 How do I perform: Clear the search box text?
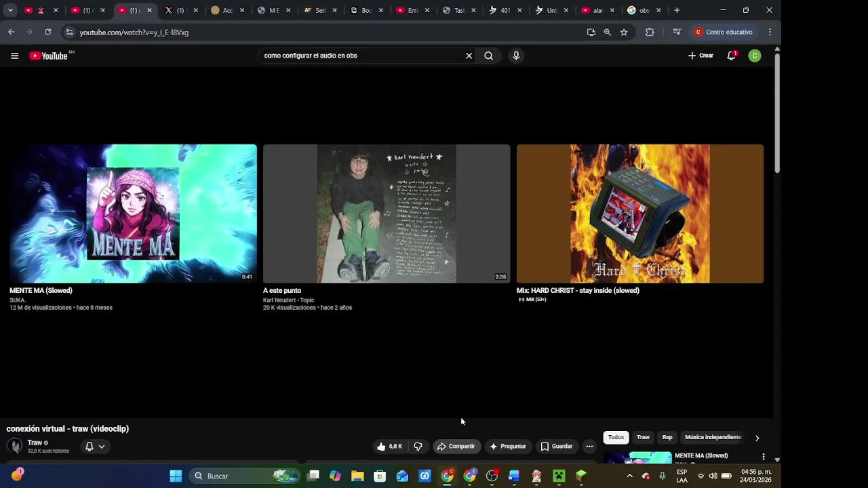[469, 56]
